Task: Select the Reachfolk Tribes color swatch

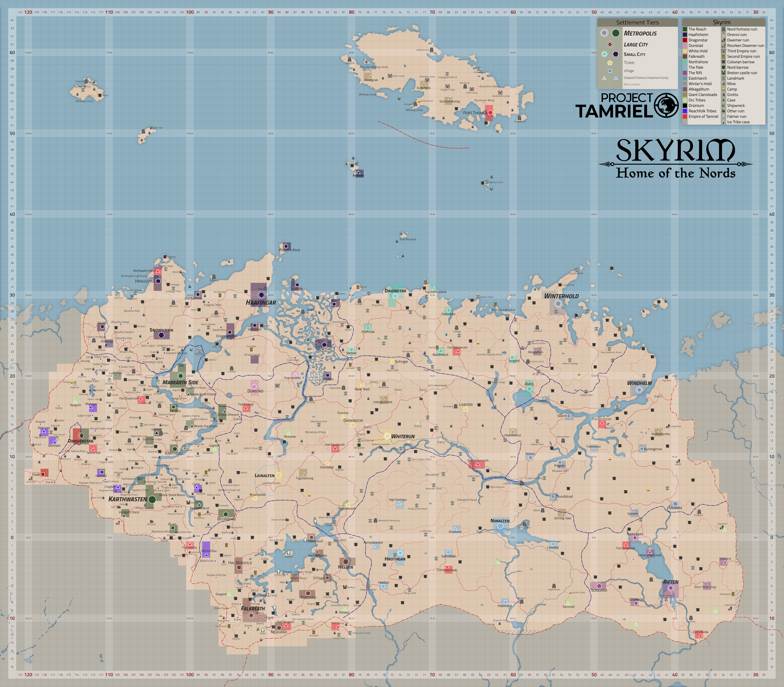Action: tap(685, 111)
